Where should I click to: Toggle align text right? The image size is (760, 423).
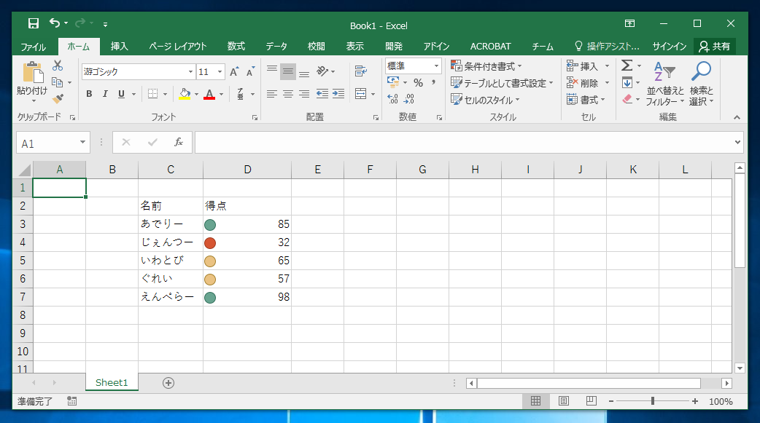pos(304,94)
